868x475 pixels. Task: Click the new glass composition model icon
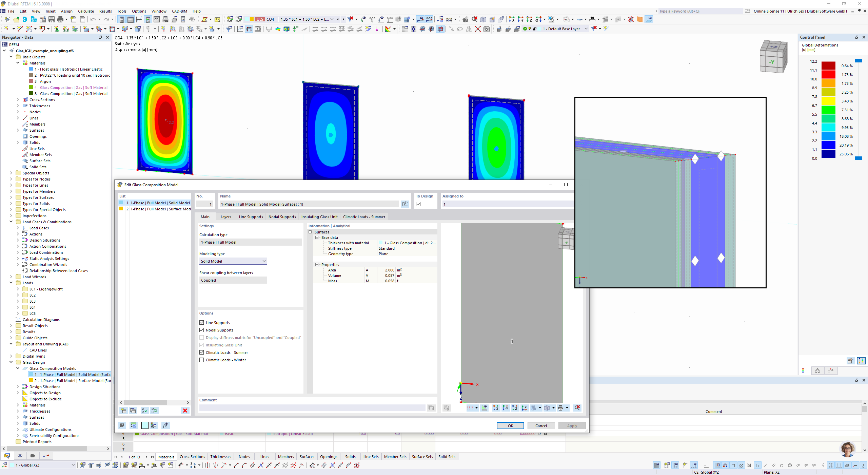(123, 411)
